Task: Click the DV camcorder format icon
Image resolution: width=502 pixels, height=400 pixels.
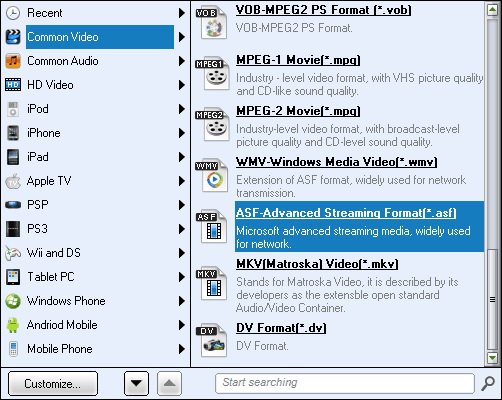Action: (212, 341)
